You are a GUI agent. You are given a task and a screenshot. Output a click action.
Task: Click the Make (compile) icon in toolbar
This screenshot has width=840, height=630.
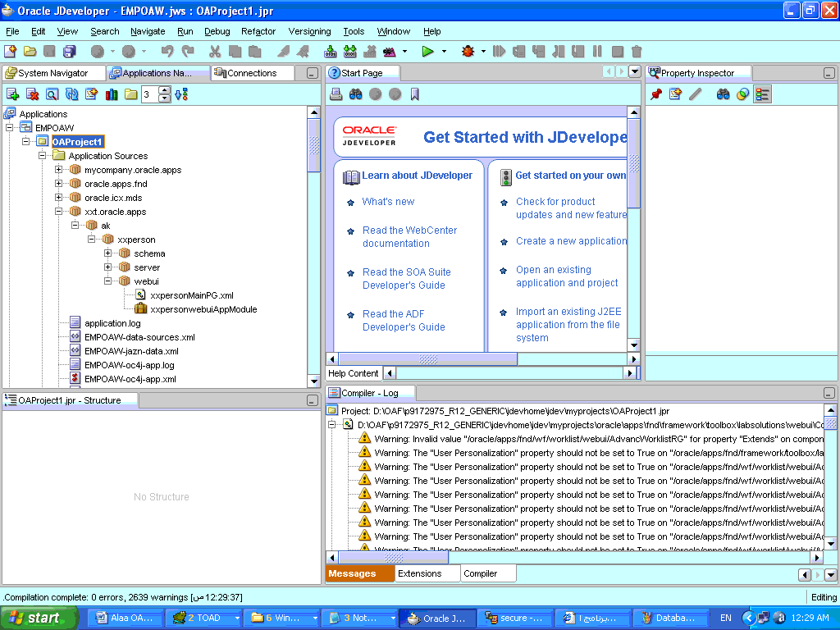331,52
